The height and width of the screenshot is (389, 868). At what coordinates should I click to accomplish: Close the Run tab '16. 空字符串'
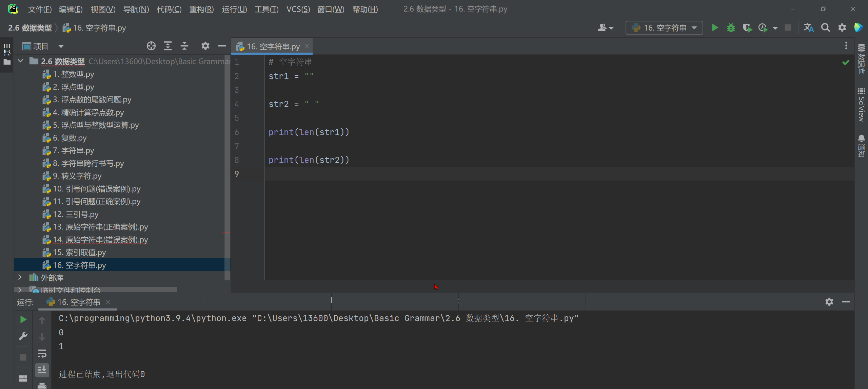pyautogui.click(x=108, y=302)
